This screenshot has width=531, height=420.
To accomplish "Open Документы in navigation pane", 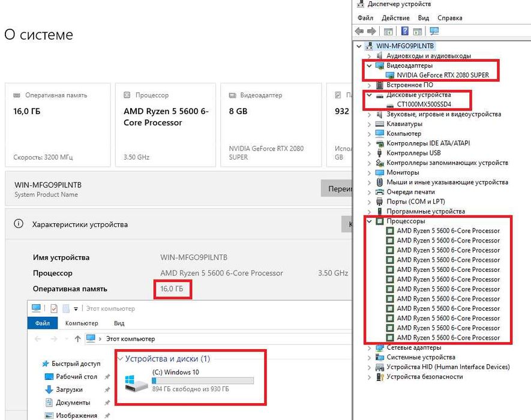I will 73,403.
